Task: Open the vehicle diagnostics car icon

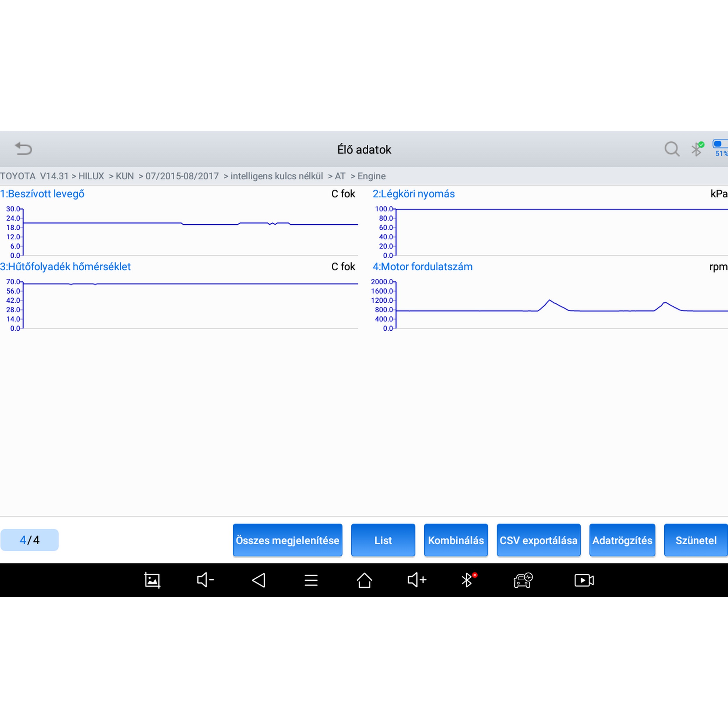Action: click(523, 580)
